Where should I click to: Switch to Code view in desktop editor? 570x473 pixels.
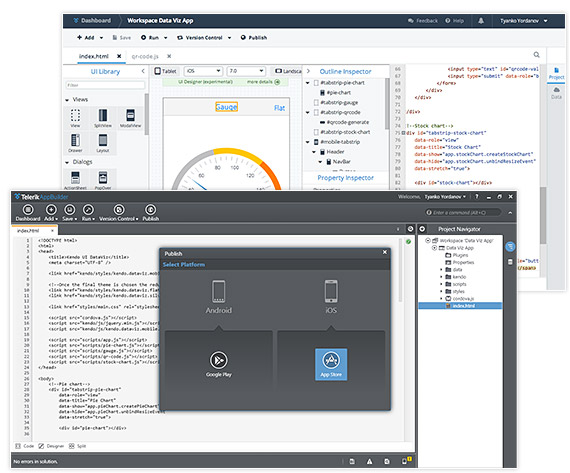click(x=25, y=446)
